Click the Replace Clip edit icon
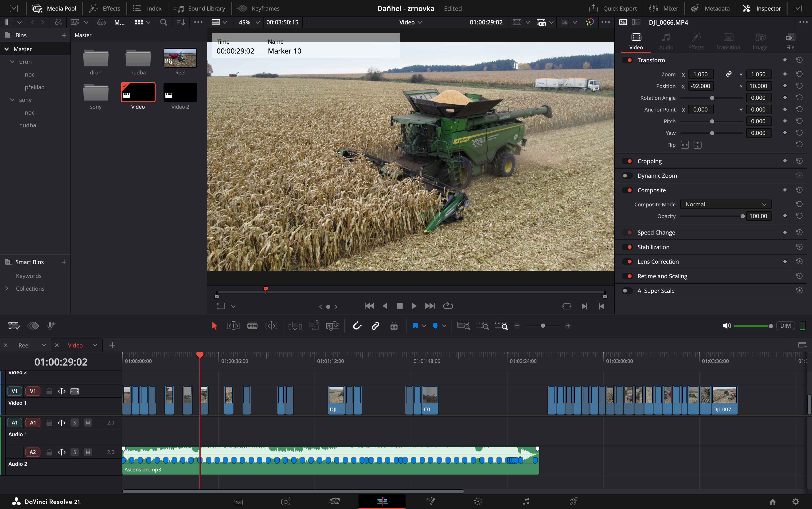The height and width of the screenshot is (509, 812). [332, 326]
